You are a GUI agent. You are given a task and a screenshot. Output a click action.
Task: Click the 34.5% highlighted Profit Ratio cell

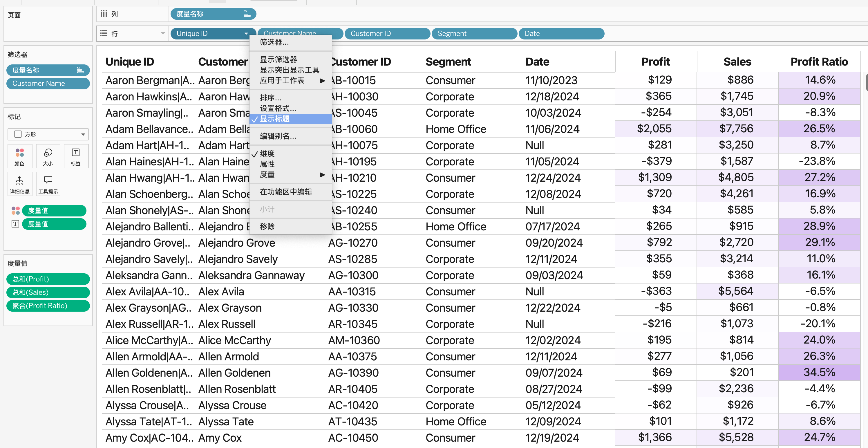[x=819, y=372]
